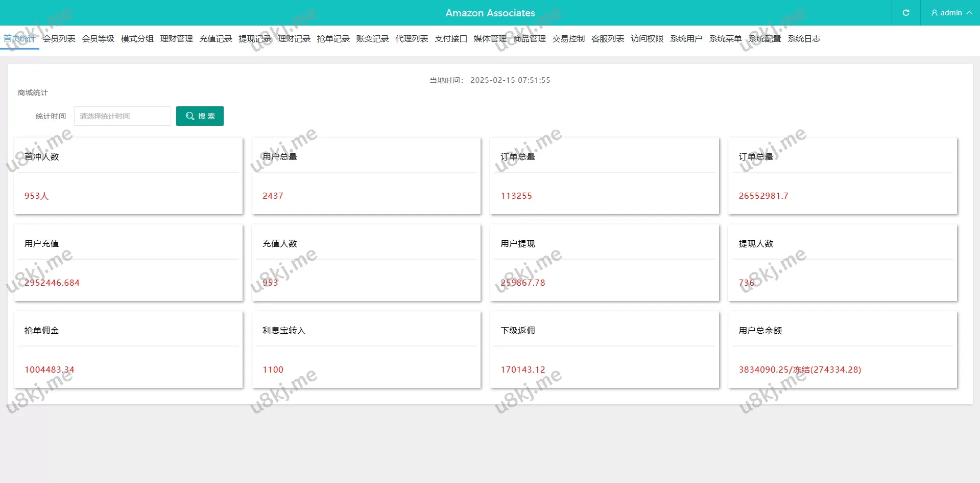980x483 pixels.
Task: Select the 系统菜单 tab
Action: [x=725, y=39]
